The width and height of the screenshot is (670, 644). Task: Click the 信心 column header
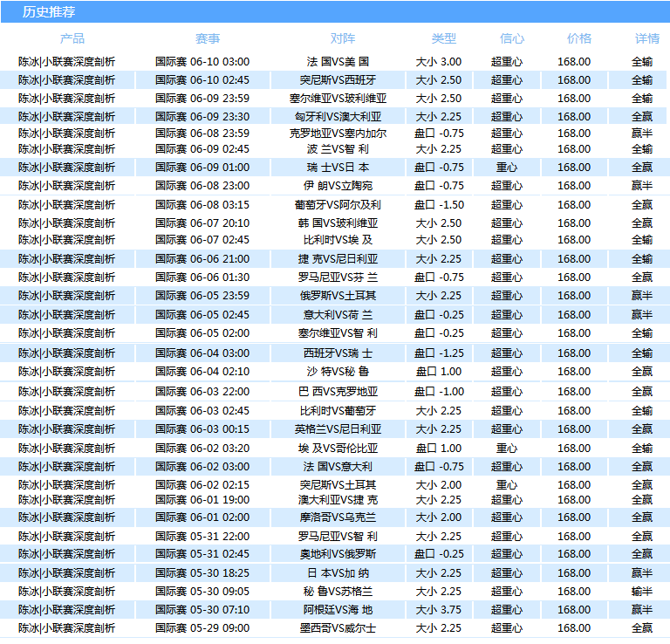pos(512,39)
